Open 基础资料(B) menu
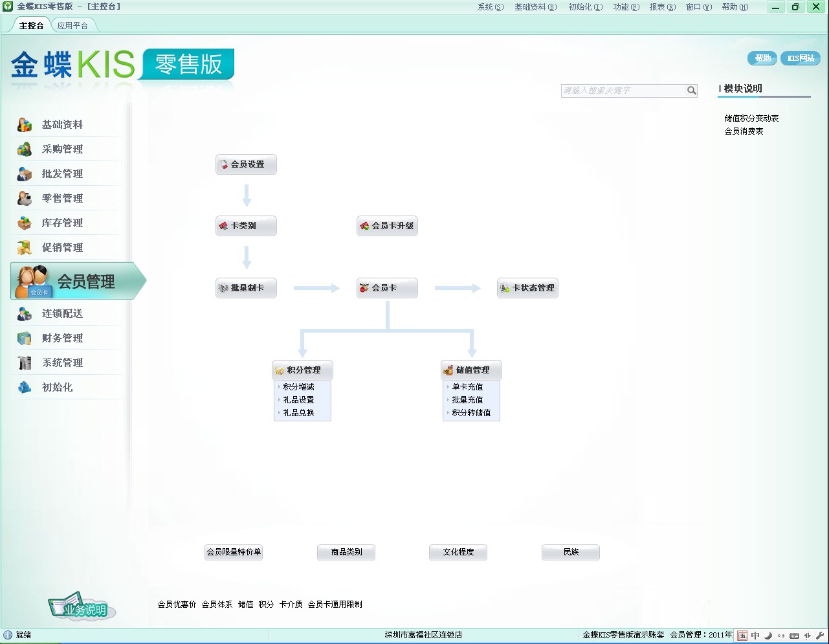The width and height of the screenshot is (829, 644). click(535, 7)
